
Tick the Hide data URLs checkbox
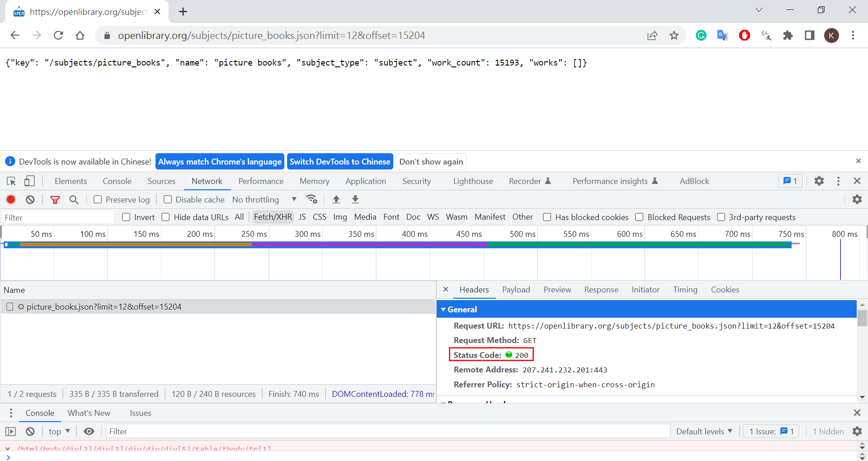(x=166, y=217)
